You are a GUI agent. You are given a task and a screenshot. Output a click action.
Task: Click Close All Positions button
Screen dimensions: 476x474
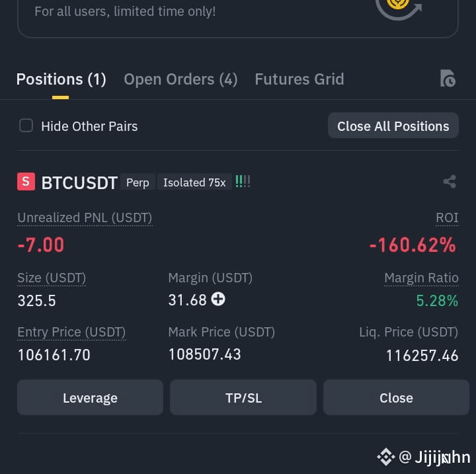point(393,126)
